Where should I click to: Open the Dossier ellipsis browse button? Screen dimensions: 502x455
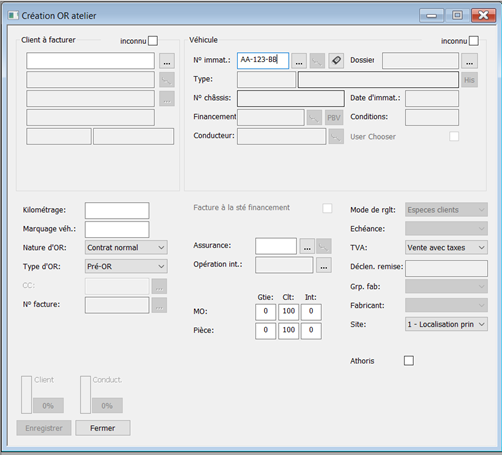[x=469, y=61]
